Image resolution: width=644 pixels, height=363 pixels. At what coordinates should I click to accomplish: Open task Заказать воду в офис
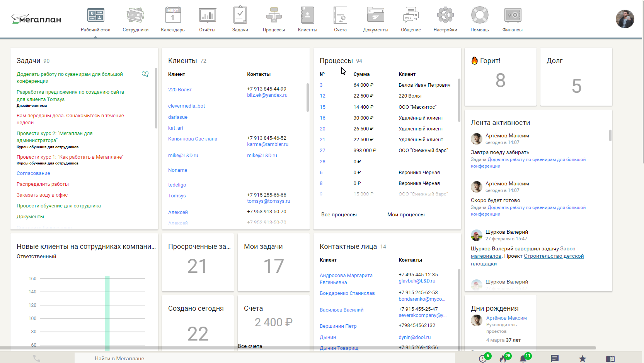pyautogui.click(x=42, y=195)
